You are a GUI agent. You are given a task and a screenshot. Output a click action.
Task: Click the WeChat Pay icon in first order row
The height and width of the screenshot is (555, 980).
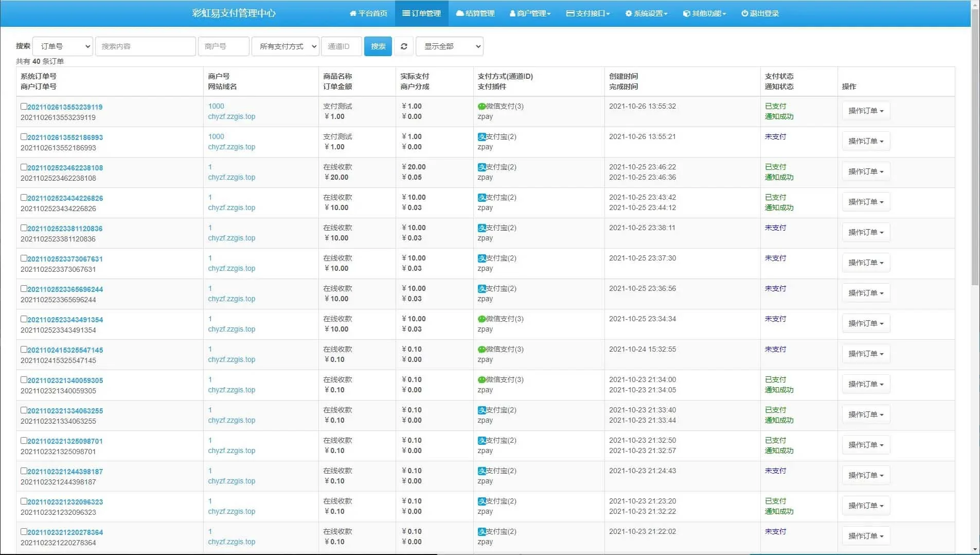click(482, 107)
